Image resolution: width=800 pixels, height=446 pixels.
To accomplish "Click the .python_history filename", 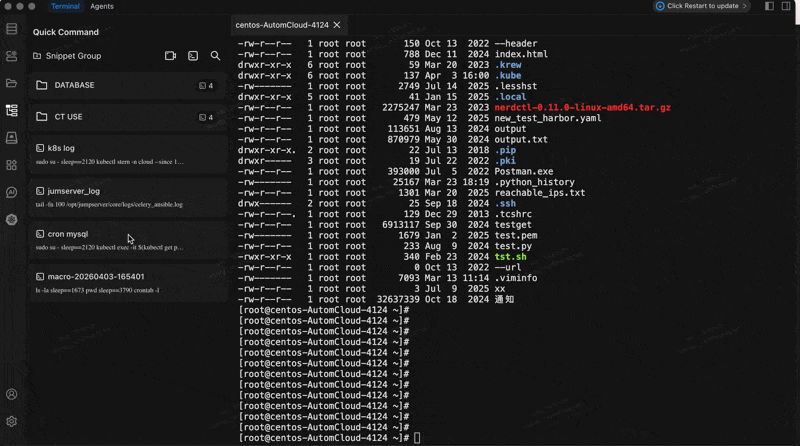I will pos(534,182).
